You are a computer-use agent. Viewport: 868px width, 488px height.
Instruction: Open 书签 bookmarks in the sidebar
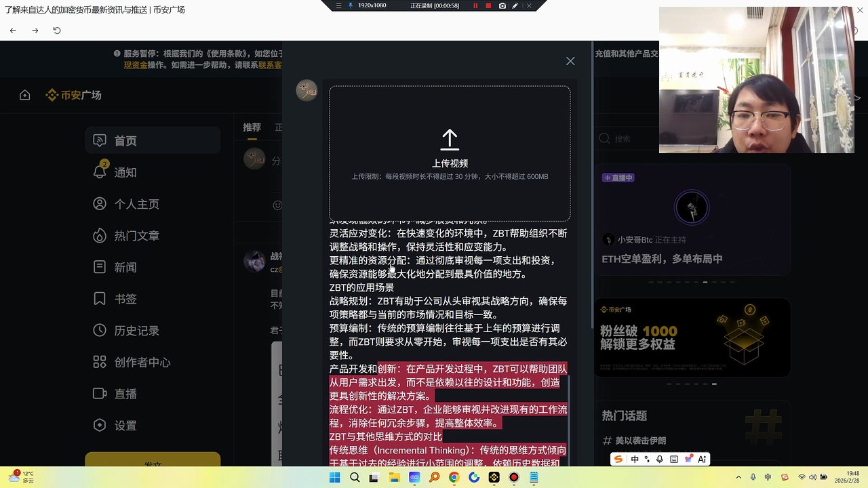pyautogui.click(x=153, y=299)
